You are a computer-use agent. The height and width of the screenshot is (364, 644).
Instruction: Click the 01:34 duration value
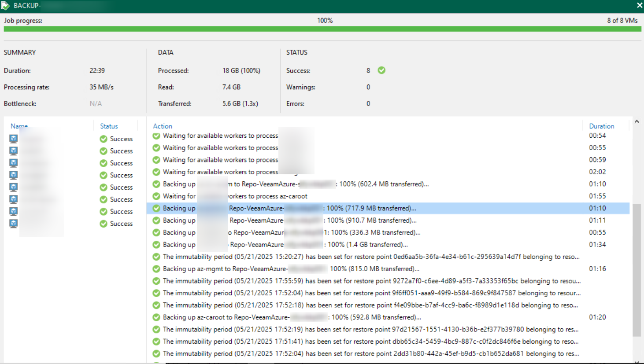tap(597, 245)
